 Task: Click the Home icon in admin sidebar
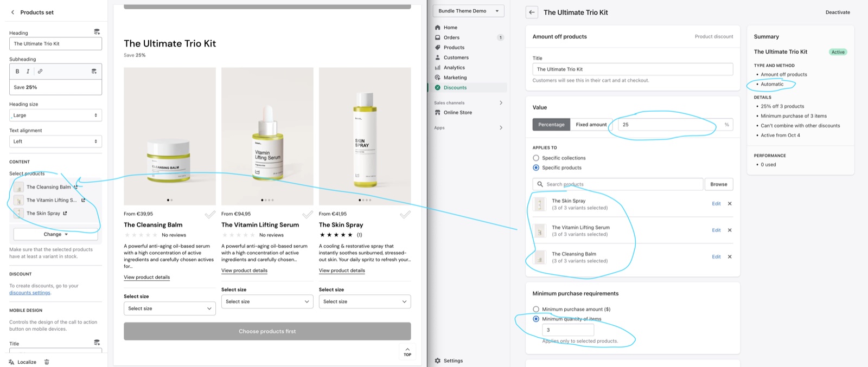[438, 28]
